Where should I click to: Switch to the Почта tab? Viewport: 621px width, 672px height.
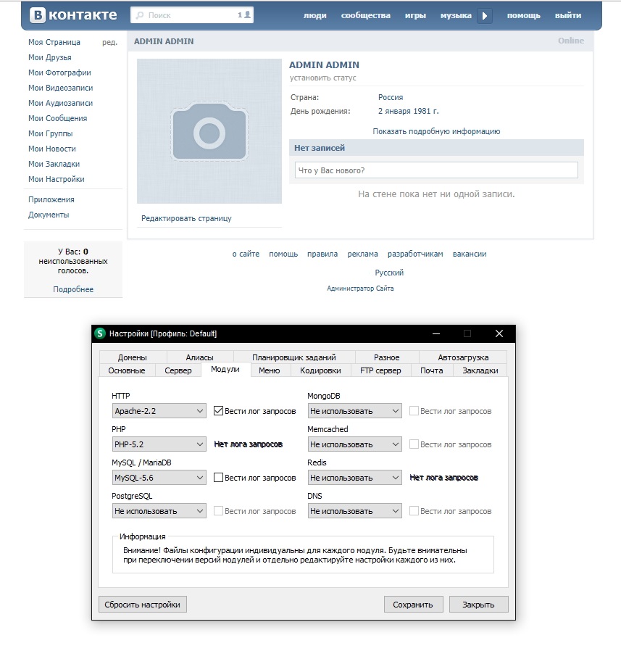(x=431, y=370)
